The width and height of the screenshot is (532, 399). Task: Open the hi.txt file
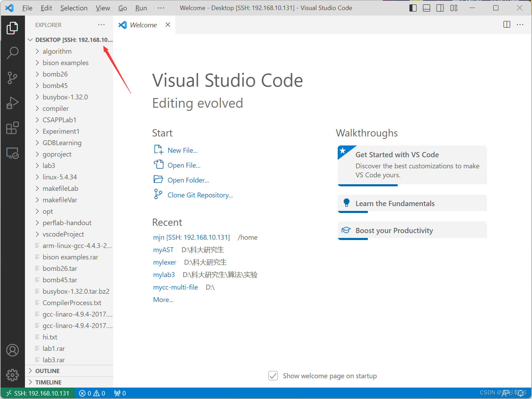69,337
